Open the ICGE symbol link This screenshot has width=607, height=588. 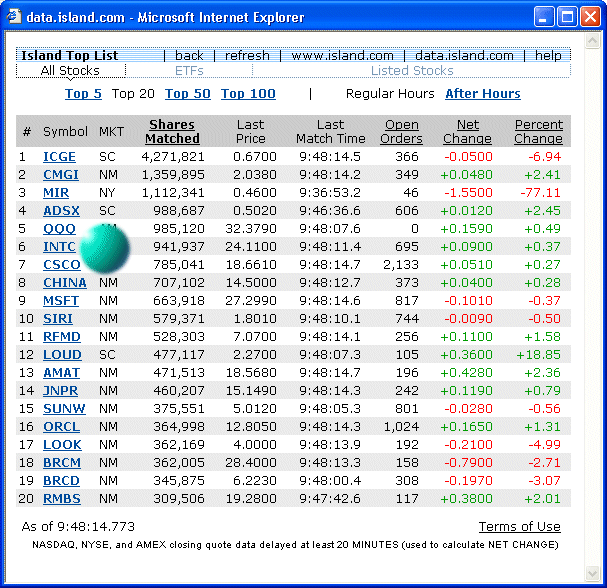(x=59, y=156)
